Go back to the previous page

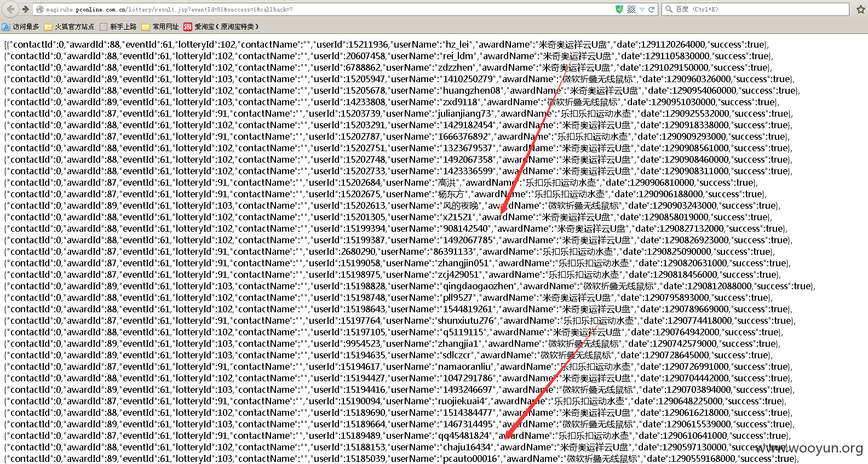click(x=10, y=9)
